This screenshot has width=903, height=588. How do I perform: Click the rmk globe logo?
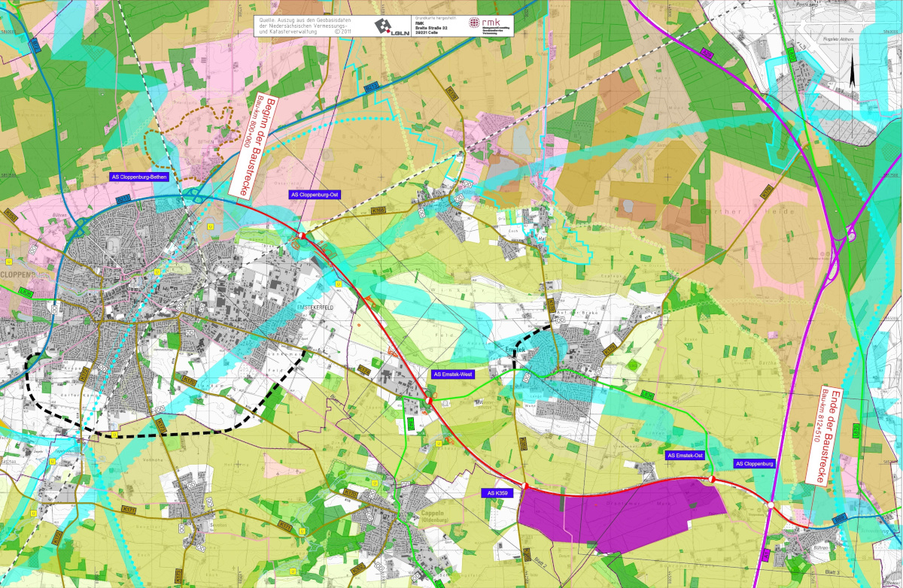pos(476,25)
